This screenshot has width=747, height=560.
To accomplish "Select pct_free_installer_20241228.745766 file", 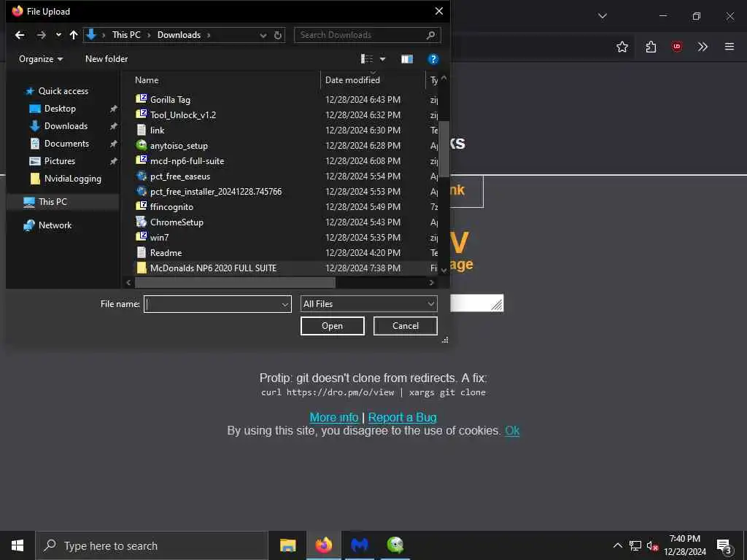I will pyautogui.click(x=216, y=192).
